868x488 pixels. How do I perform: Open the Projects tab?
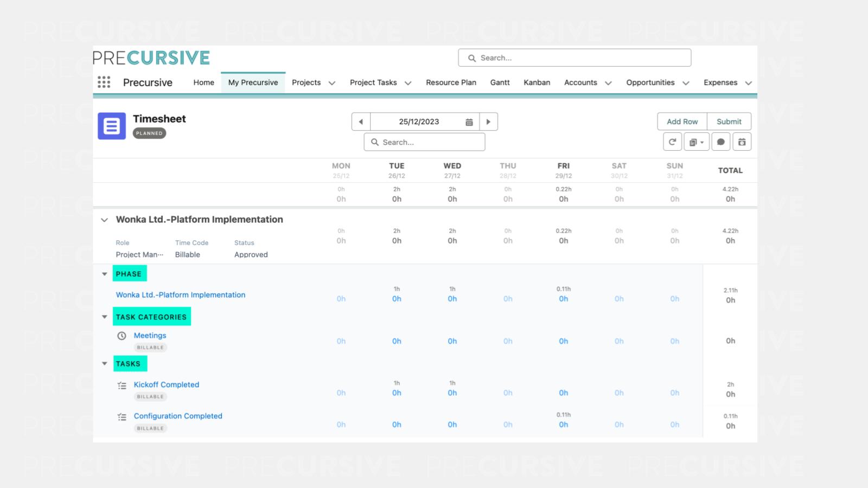pyautogui.click(x=306, y=82)
